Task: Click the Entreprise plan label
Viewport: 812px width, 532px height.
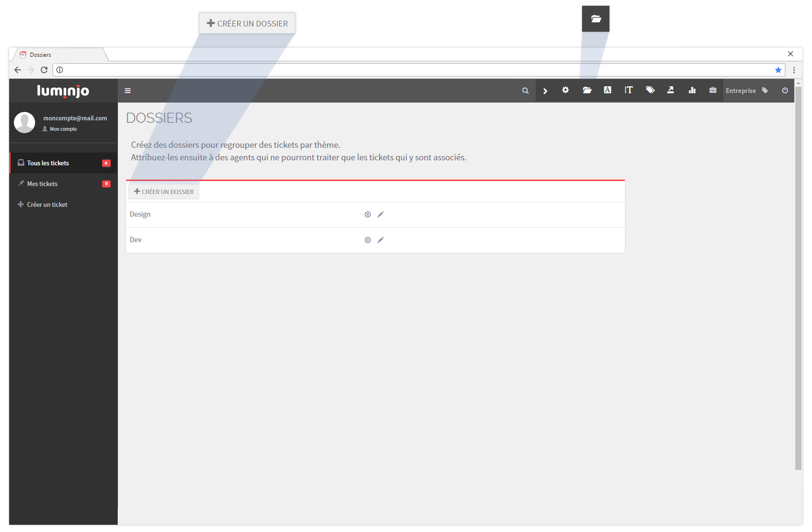Action: pyautogui.click(x=740, y=91)
